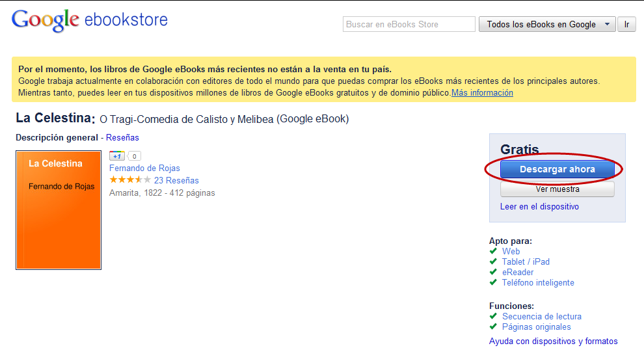Open the 'Leer en el dispositivo' link
This screenshot has height=348, width=644.
click(539, 207)
